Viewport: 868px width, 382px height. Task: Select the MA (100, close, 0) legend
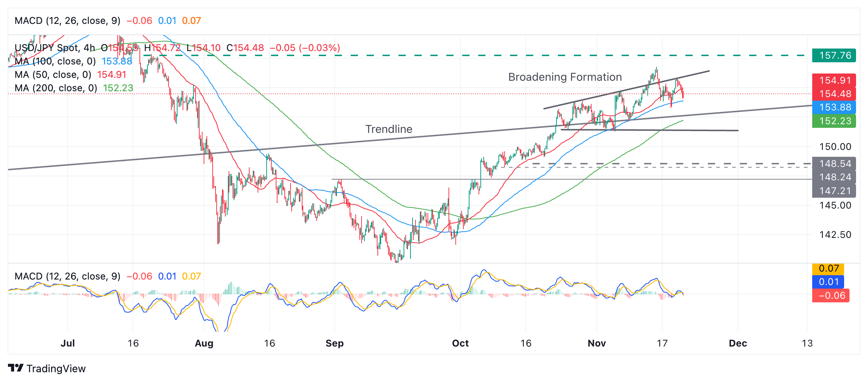coord(55,61)
